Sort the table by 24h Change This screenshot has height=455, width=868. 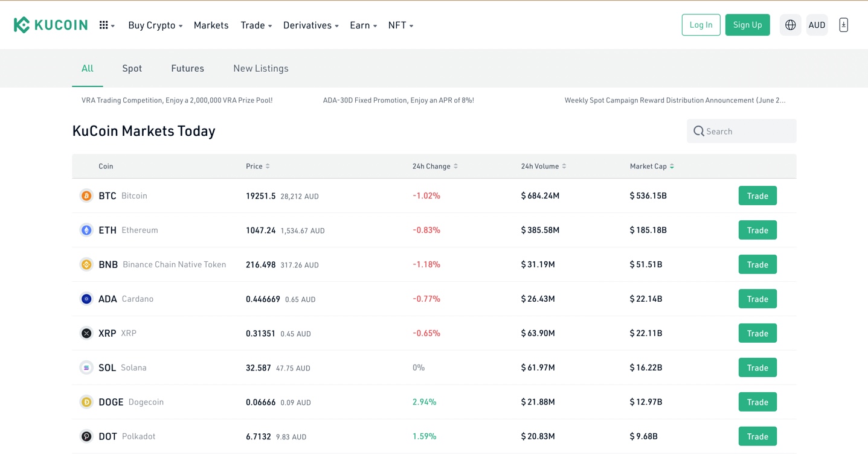click(x=435, y=166)
